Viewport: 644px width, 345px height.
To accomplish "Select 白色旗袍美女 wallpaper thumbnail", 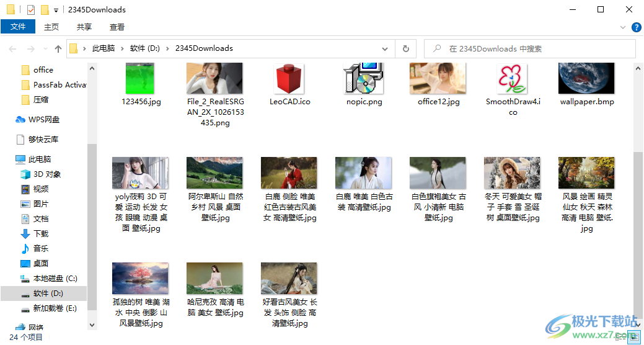I will point(438,172).
